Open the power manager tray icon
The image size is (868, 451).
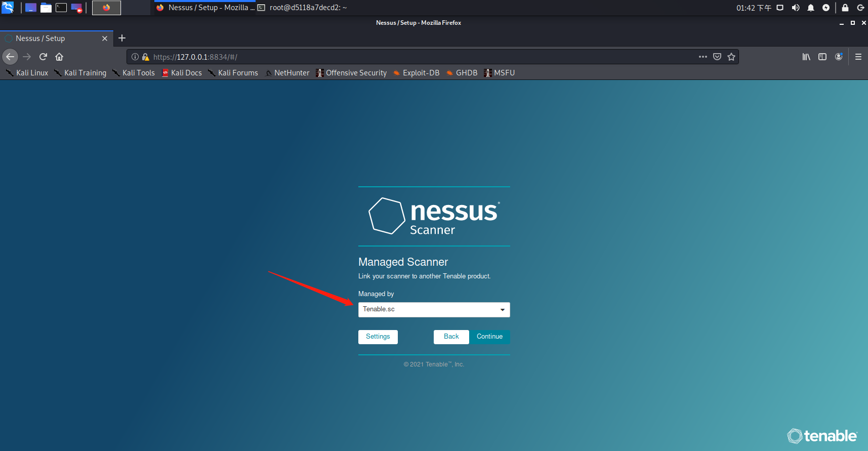[826, 8]
